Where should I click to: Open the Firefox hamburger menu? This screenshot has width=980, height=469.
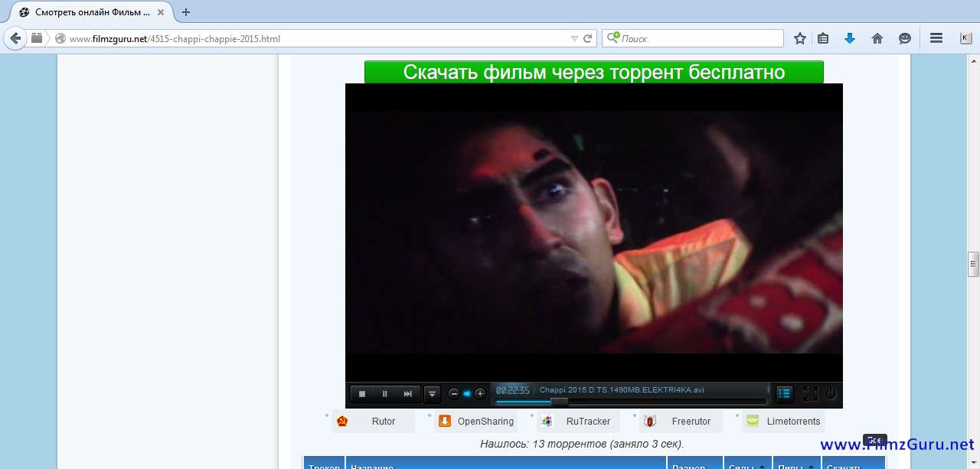[x=936, y=38]
